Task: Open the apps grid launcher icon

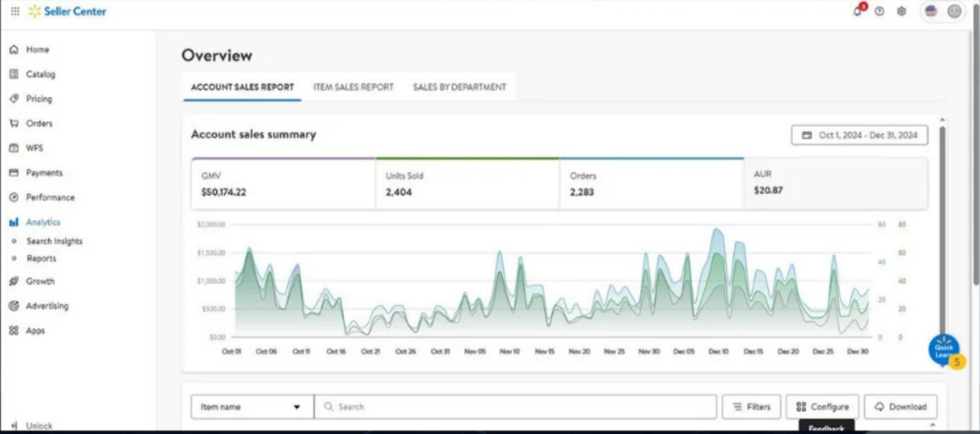Action: click(15, 12)
